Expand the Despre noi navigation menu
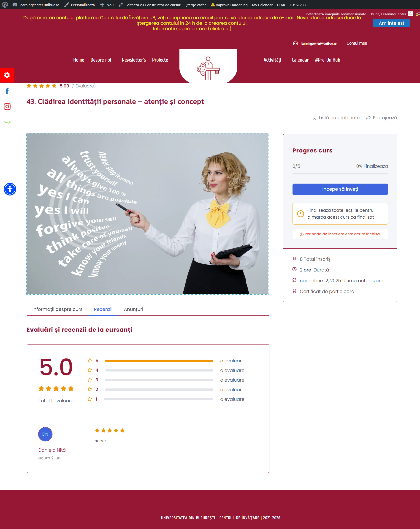 (101, 60)
